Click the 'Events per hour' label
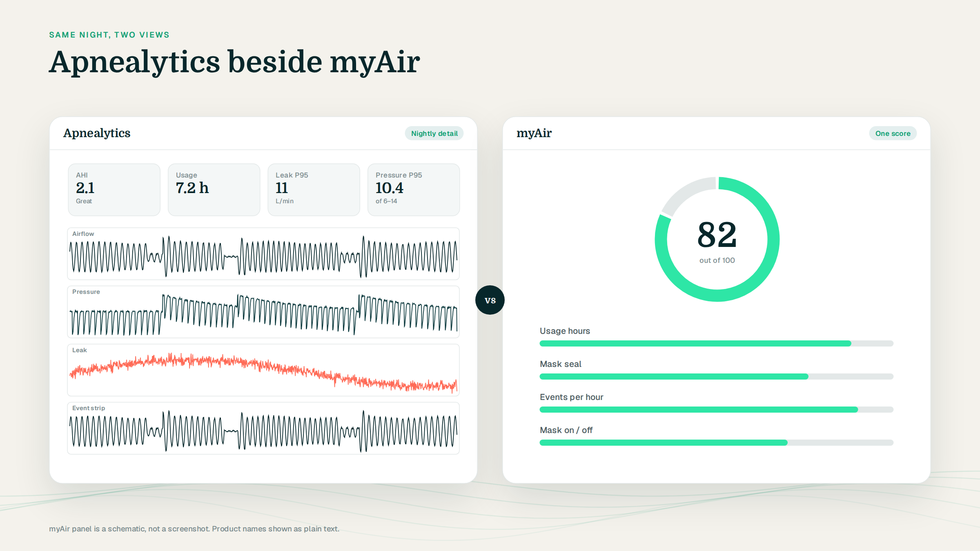This screenshot has width=980, height=551. [x=571, y=397]
